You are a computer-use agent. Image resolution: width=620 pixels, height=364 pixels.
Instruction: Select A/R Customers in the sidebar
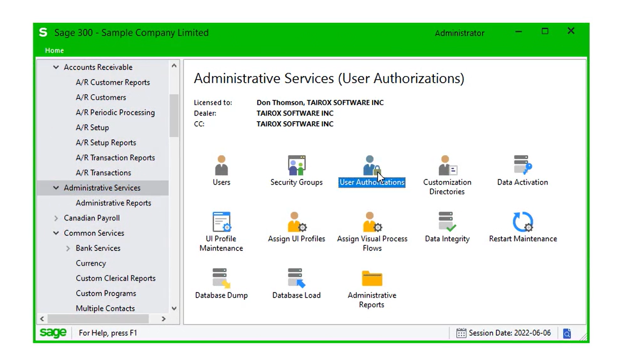(101, 97)
